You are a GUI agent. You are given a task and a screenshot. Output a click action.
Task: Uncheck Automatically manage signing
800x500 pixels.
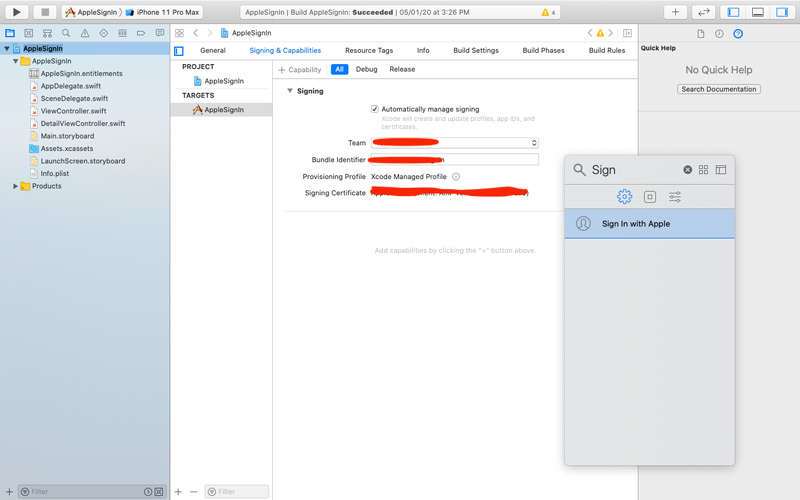coord(374,109)
